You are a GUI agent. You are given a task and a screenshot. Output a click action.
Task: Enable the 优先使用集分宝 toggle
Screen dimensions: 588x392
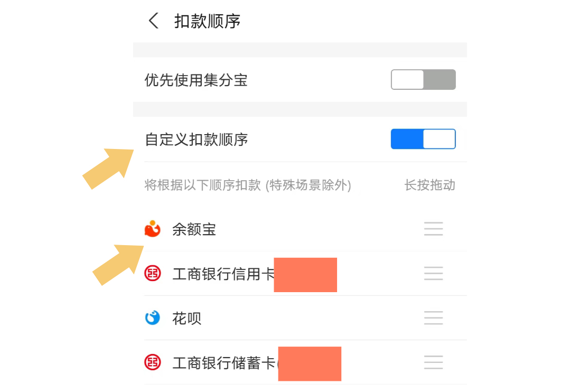(x=423, y=79)
